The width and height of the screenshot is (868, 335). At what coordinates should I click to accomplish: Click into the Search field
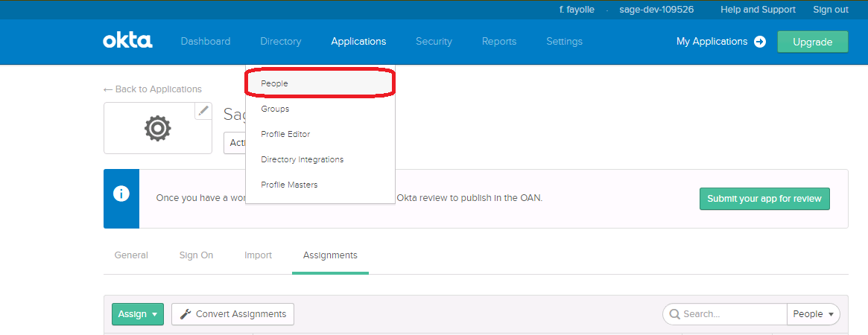click(725, 314)
